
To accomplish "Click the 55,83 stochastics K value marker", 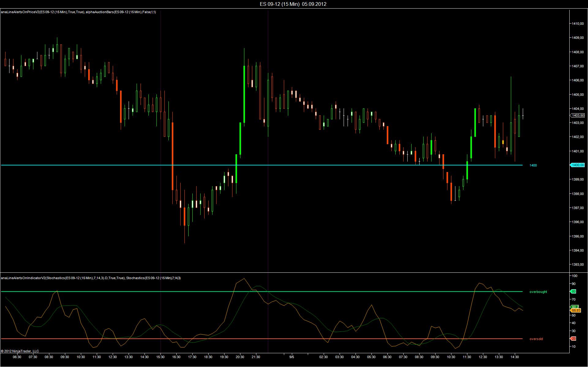I will (575, 310).
